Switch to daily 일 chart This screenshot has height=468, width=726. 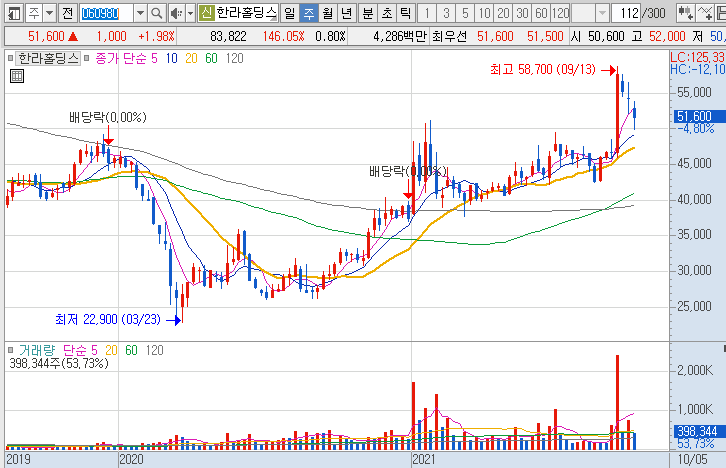pos(289,13)
